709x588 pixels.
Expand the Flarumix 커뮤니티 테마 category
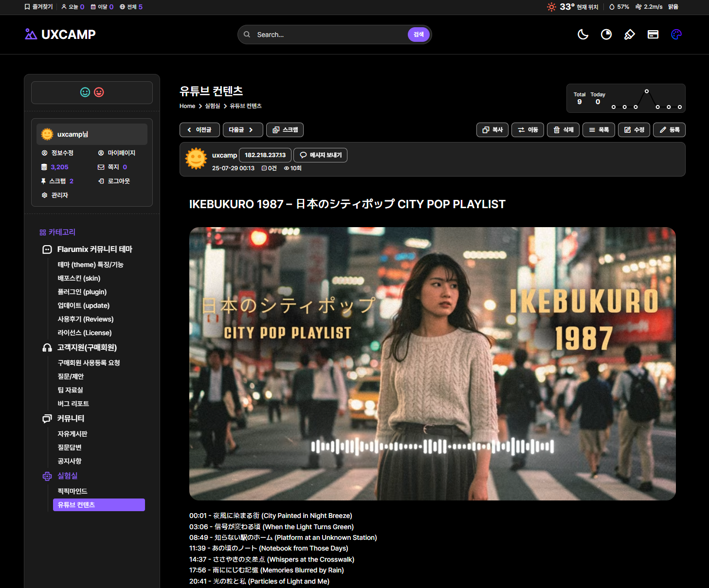[x=94, y=249]
